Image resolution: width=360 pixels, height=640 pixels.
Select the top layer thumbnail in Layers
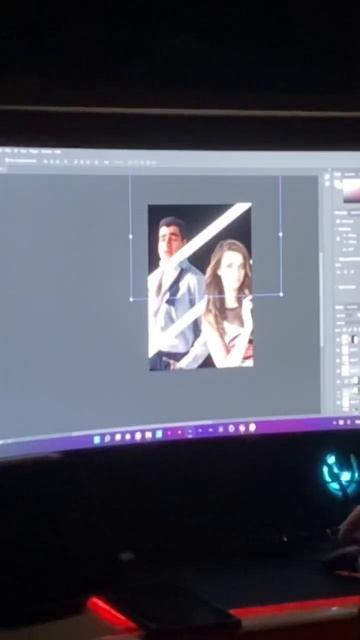[345, 339]
